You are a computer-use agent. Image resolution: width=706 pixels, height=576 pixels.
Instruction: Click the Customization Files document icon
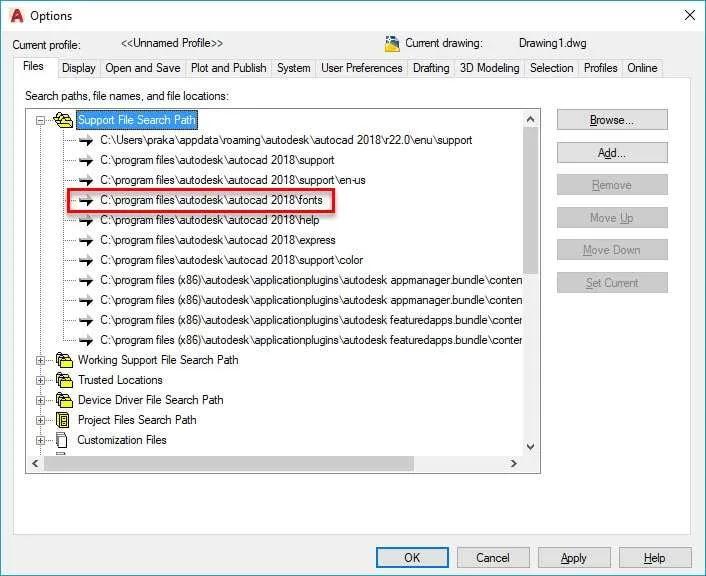click(x=62, y=440)
